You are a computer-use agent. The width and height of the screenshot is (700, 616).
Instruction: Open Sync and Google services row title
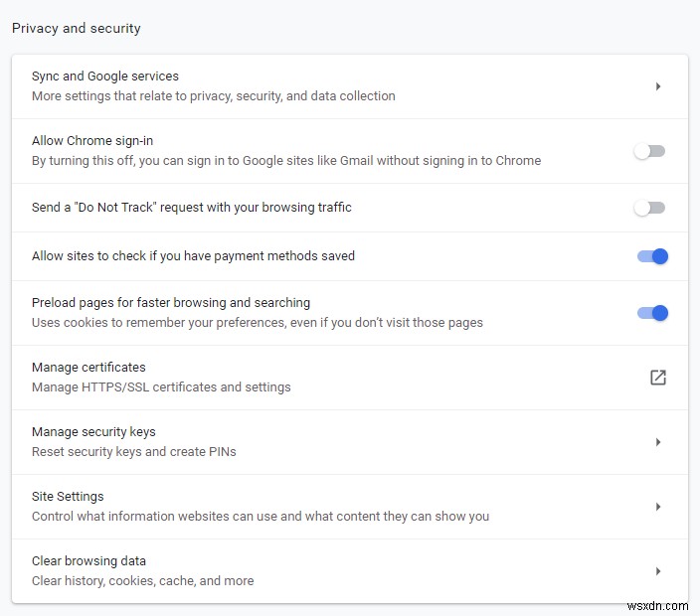pyautogui.click(x=105, y=77)
